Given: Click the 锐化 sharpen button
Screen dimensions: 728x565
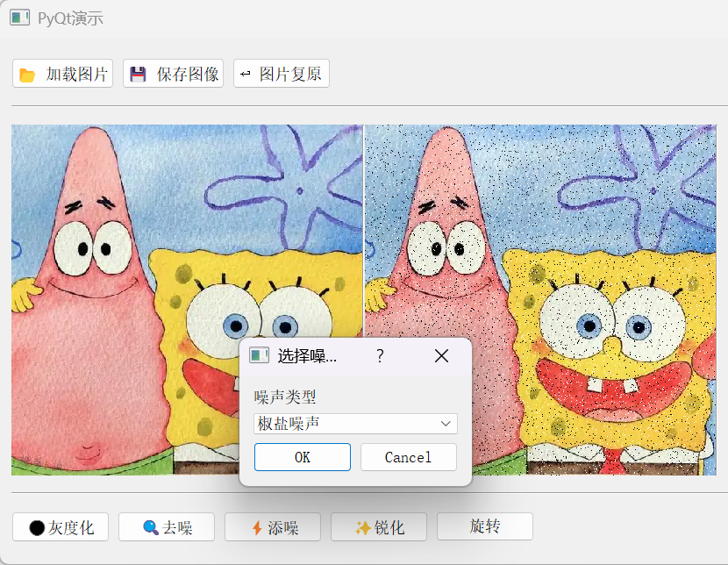Looking at the screenshot, I should click(x=379, y=527).
